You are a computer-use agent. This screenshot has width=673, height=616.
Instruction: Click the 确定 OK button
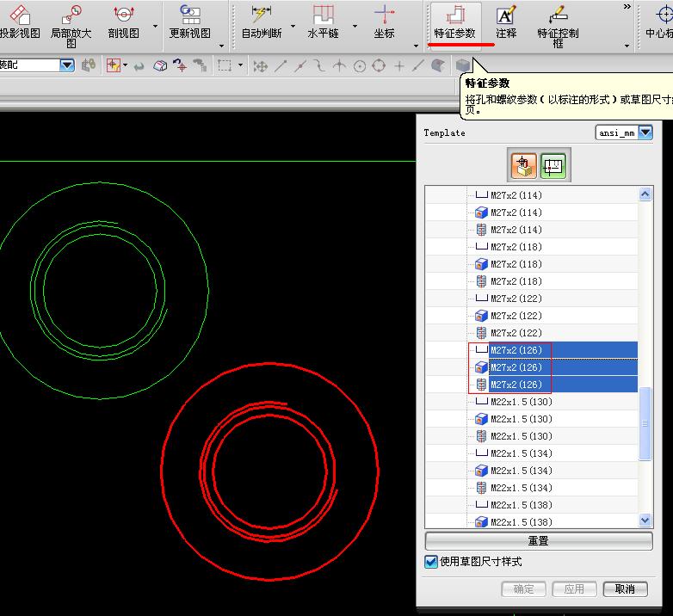(x=523, y=589)
